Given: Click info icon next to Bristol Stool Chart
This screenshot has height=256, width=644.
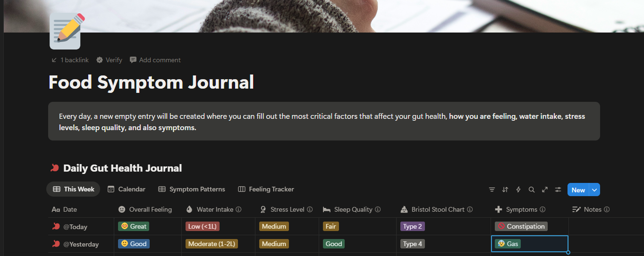Looking at the screenshot, I should click(470, 209).
